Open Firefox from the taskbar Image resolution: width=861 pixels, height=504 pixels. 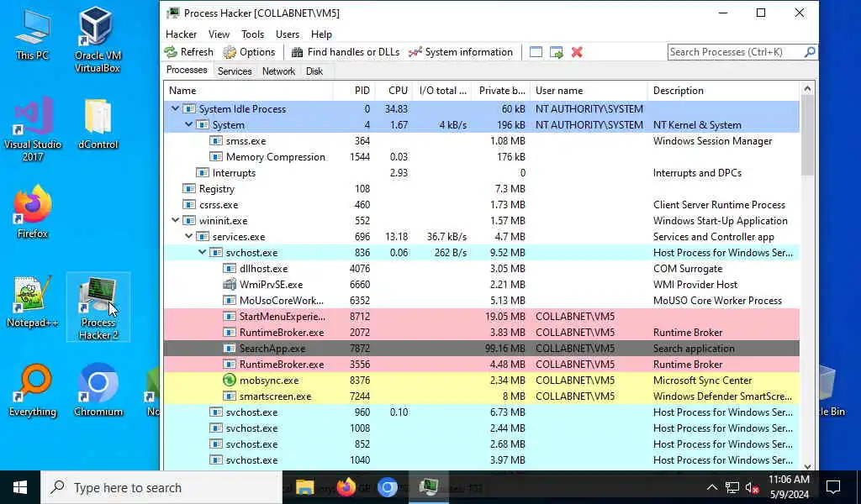tap(346, 487)
